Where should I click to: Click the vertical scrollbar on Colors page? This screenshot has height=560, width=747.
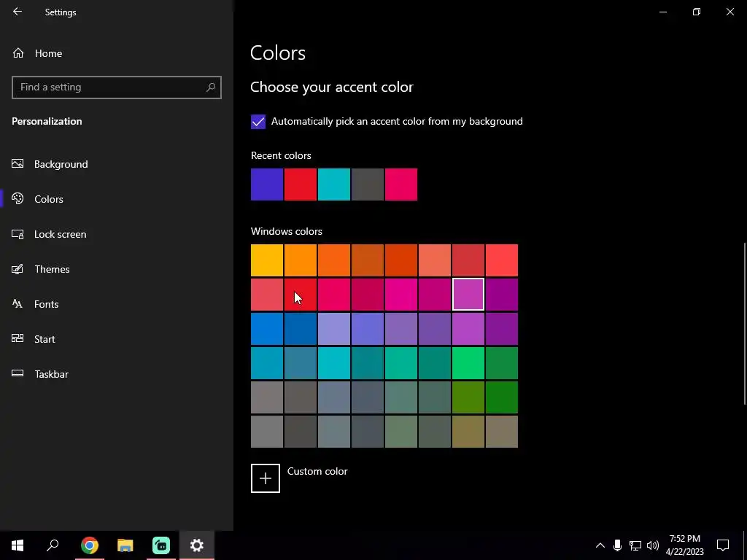tap(744, 324)
